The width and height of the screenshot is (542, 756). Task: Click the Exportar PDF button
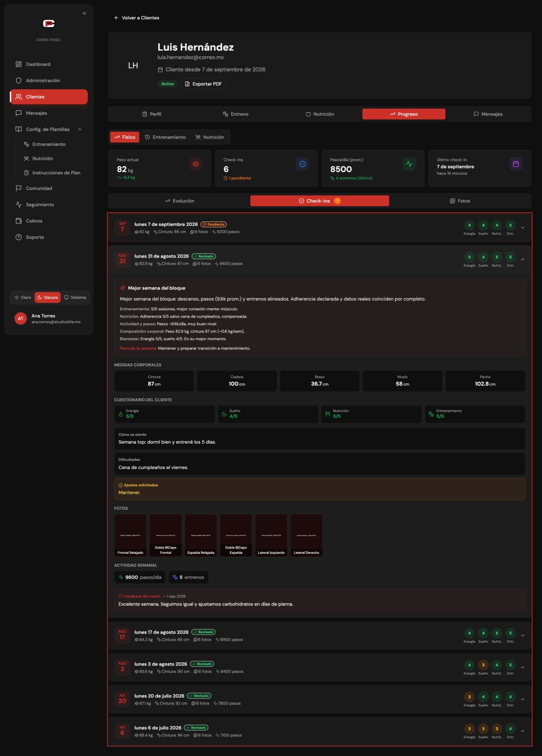(203, 84)
